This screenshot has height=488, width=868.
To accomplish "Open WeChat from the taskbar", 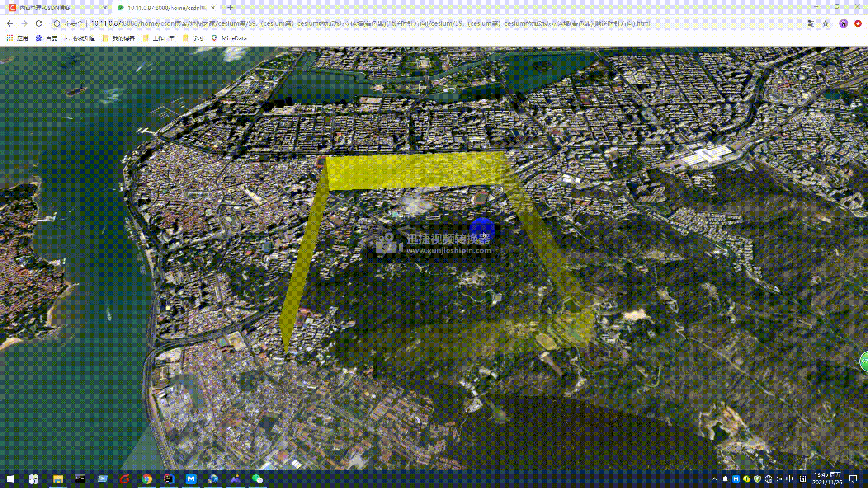I will tap(257, 479).
